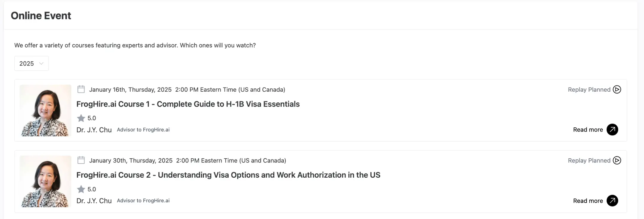Screen dimensions: 644x219
Task: Click Dr. J.Y. Chu photo on Course 1
Action: 46,110
